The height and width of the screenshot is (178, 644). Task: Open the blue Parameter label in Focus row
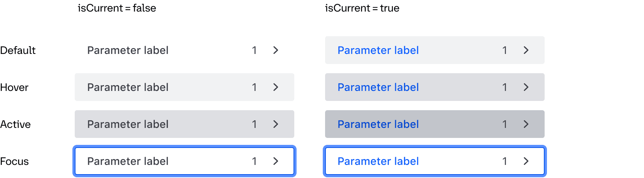coord(378,161)
